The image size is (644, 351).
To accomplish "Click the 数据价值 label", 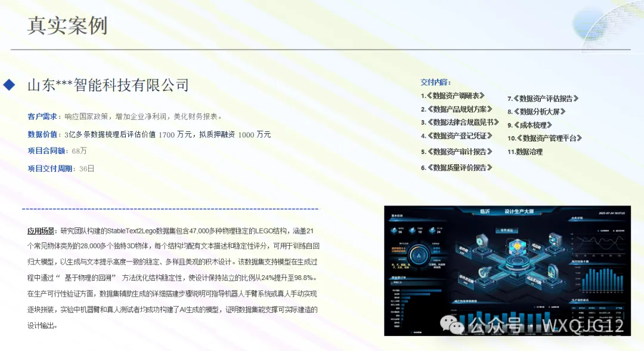I will pos(42,134).
